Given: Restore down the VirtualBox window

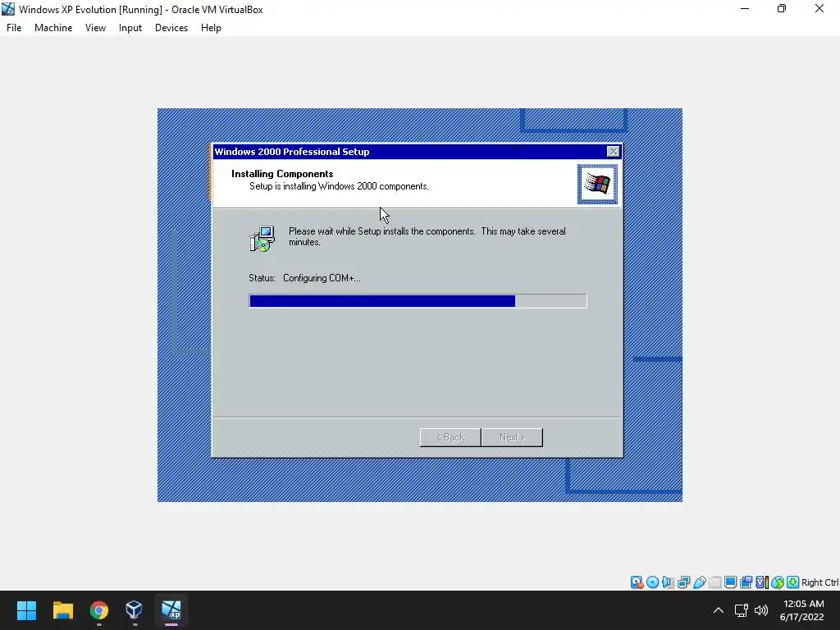Looking at the screenshot, I should [782, 8].
